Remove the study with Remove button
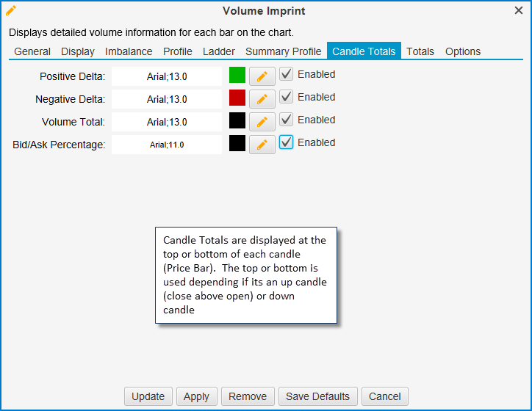This screenshot has width=532, height=411. coord(248,396)
